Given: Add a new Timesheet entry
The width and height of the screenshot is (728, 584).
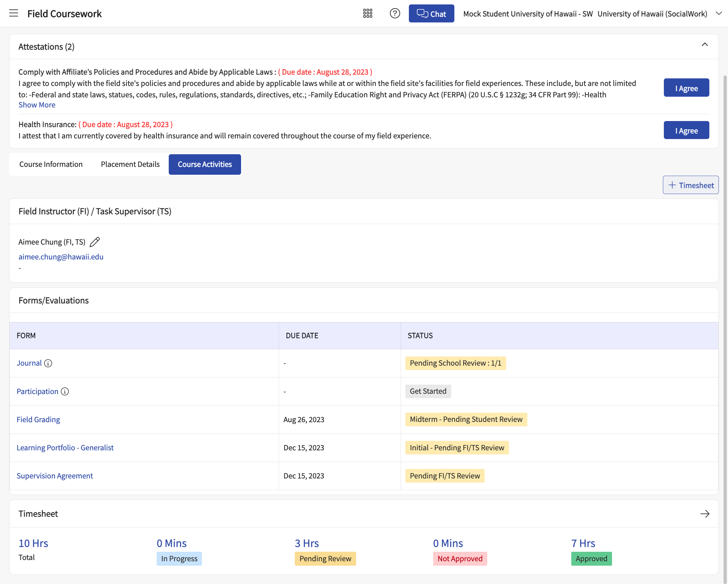Looking at the screenshot, I should coord(690,185).
